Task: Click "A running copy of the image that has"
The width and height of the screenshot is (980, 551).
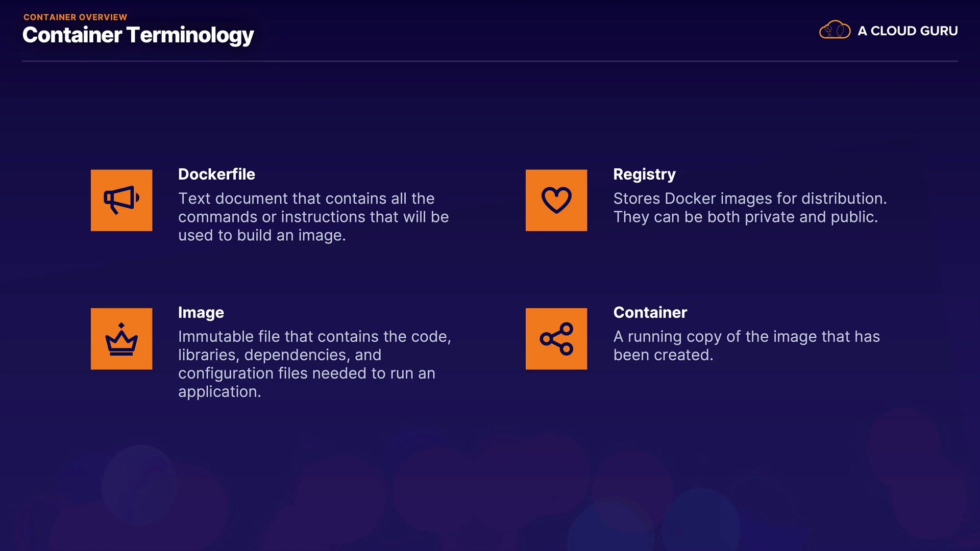Action: pyautogui.click(x=746, y=337)
